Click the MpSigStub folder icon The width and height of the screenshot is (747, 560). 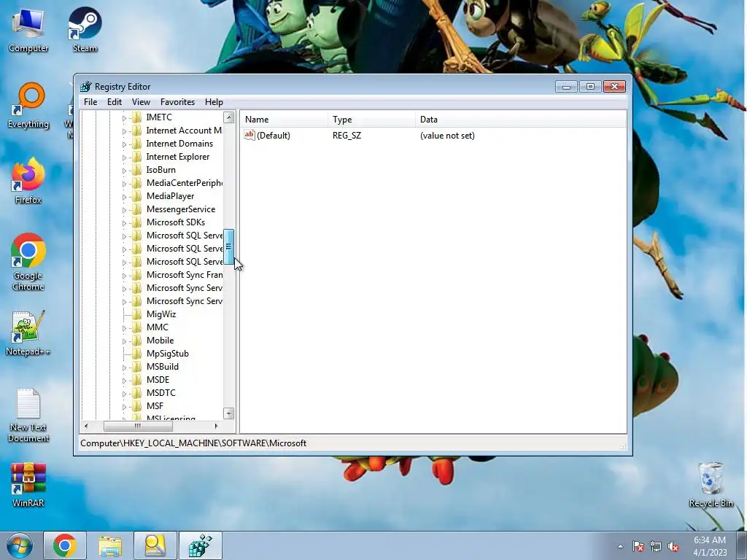click(136, 354)
